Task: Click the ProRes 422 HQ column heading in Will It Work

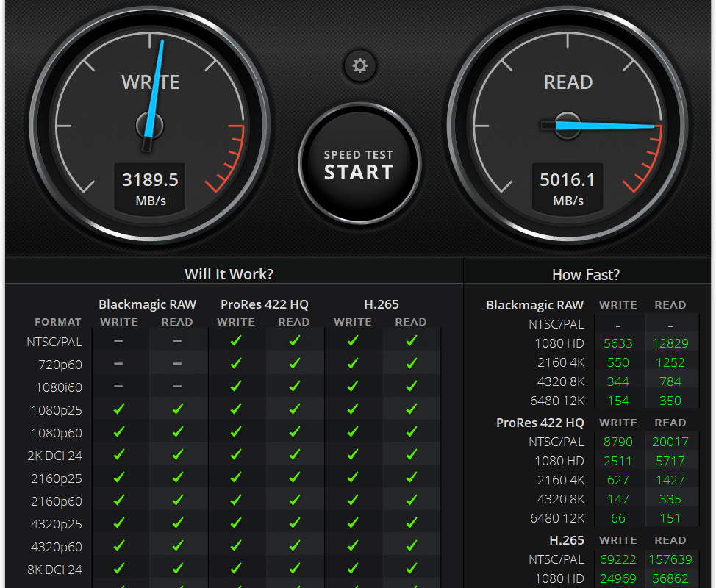Action: [265, 304]
